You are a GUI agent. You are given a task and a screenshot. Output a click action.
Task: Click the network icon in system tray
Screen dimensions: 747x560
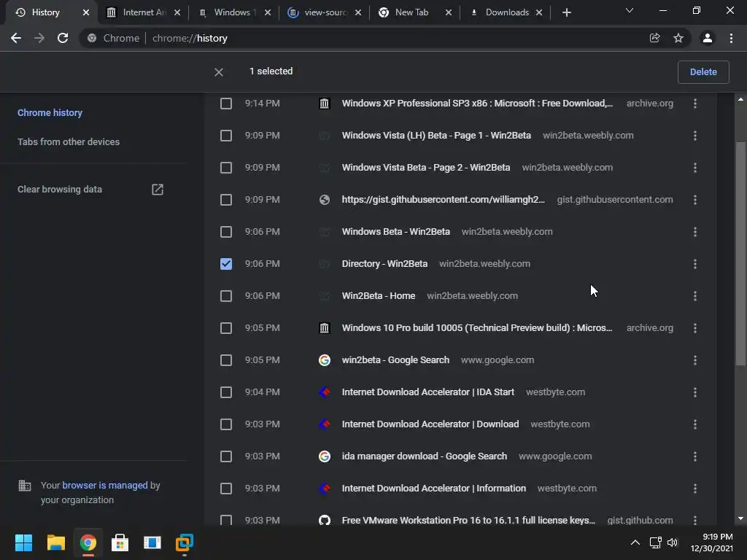pyautogui.click(x=656, y=542)
